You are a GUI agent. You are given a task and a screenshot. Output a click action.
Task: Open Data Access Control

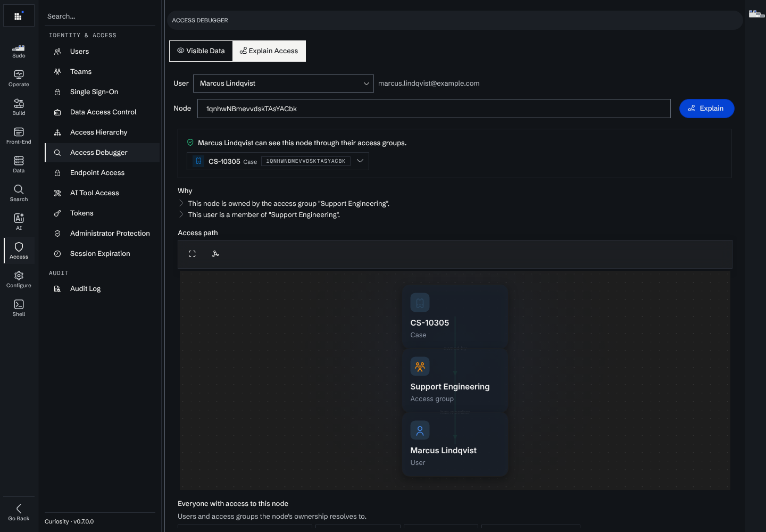point(102,112)
